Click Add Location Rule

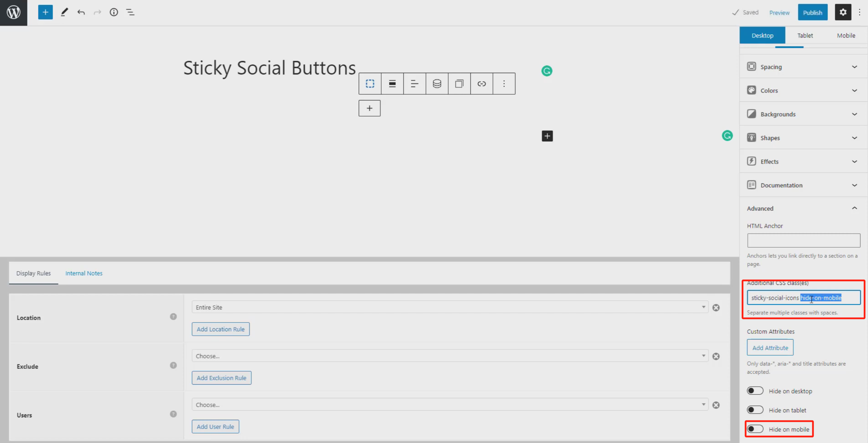[221, 329]
